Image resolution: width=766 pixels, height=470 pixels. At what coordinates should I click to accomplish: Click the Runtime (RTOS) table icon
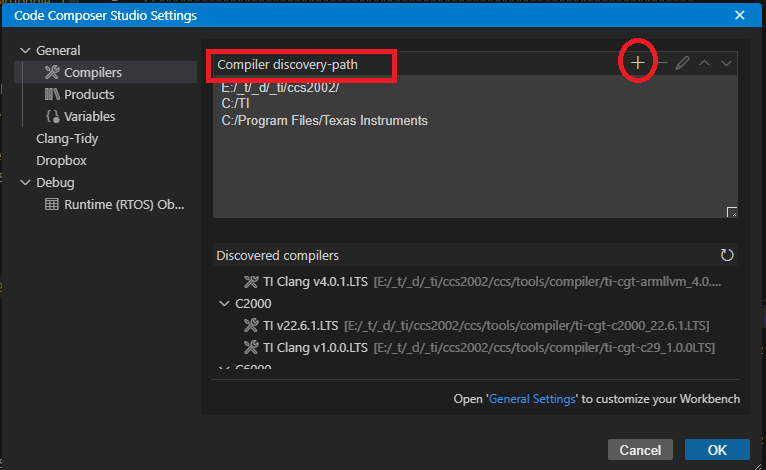coord(52,204)
